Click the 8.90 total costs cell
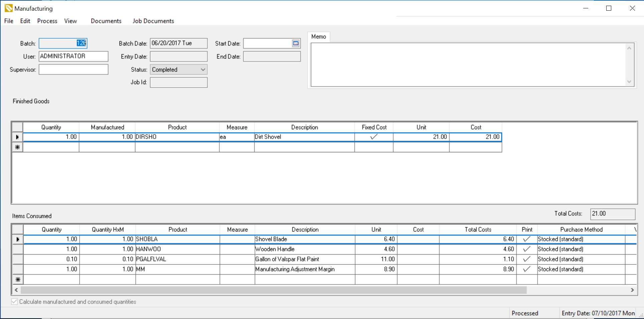644x319 pixels. pyautogui.click(x=478, y=269)
